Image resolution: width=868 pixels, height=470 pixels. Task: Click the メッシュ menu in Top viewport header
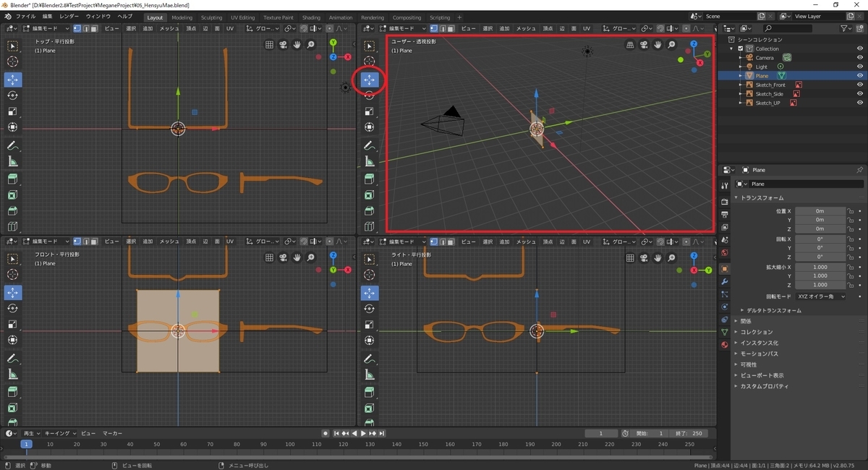pos(169,28)
